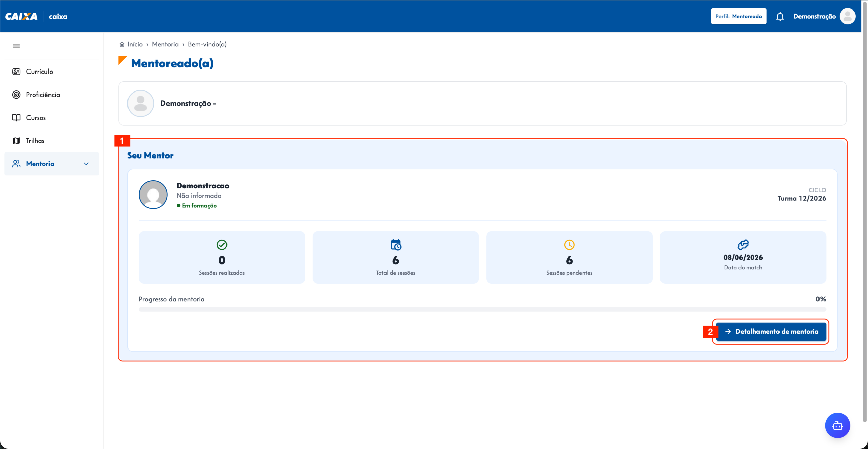
Task: Click the mentor name Demonstracao
Action: [x=203, y=186]
